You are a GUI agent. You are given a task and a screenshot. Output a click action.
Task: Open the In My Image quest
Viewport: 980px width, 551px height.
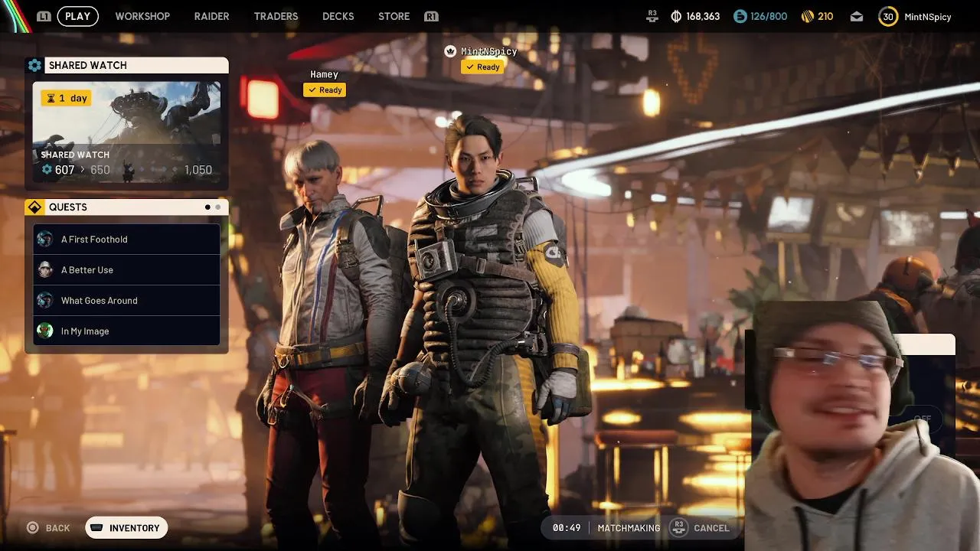[126, 331]
